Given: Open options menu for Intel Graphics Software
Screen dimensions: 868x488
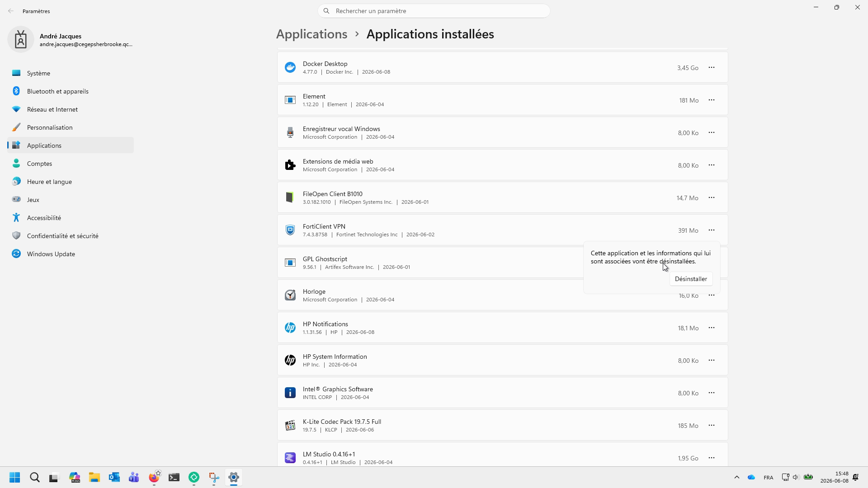Looking at the screenshot, I should pyautogui.click(x=712, y=393).
